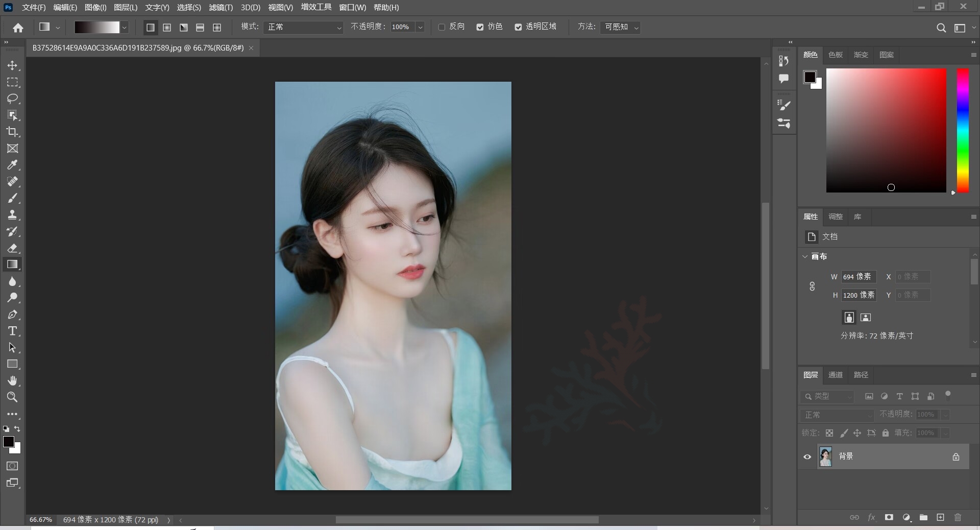Open the 模式 blend mode dropdown
The height and width of the screenshot is (530, 980).
pyautogui.click(x=304, y=27)
